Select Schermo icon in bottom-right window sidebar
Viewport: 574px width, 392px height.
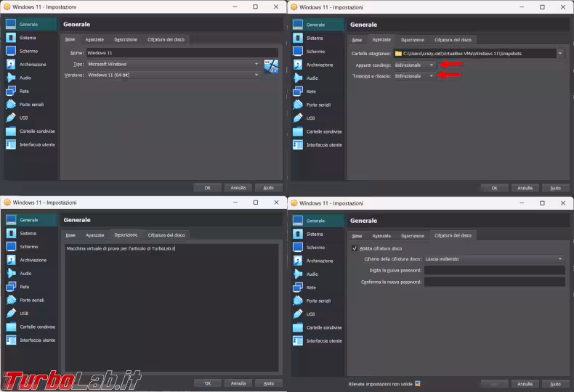pos(298,248)
